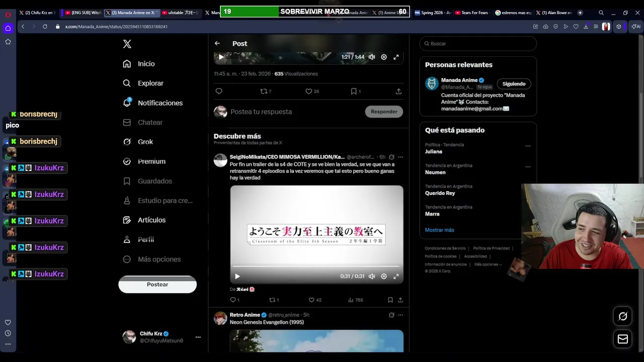Click the Responder button
The height and width of the screenshot is (362, 644).
click(x=384, y=112)
